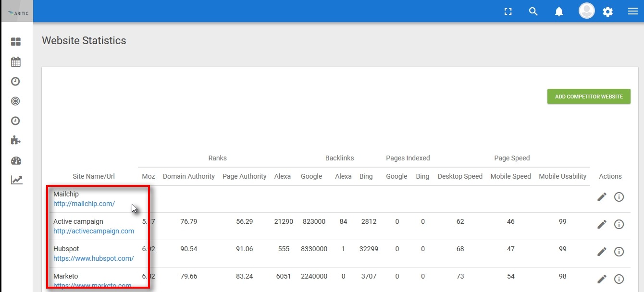Image resolution: width=644 pixels, height=292 pixels.
Task: Click the Pages Indexed group header
Action: pyautogui.click(x=408, y=158)
